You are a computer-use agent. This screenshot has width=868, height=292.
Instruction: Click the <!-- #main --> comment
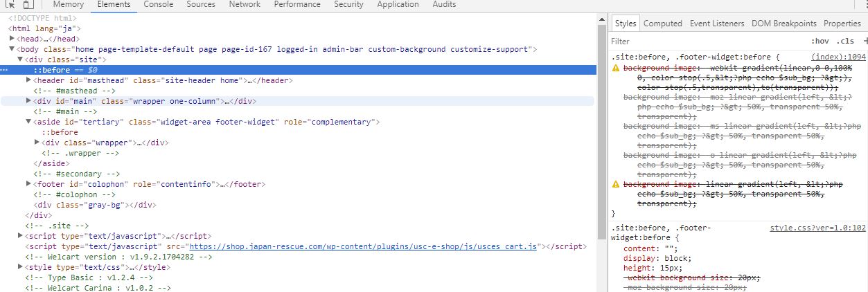click(66, 111)
